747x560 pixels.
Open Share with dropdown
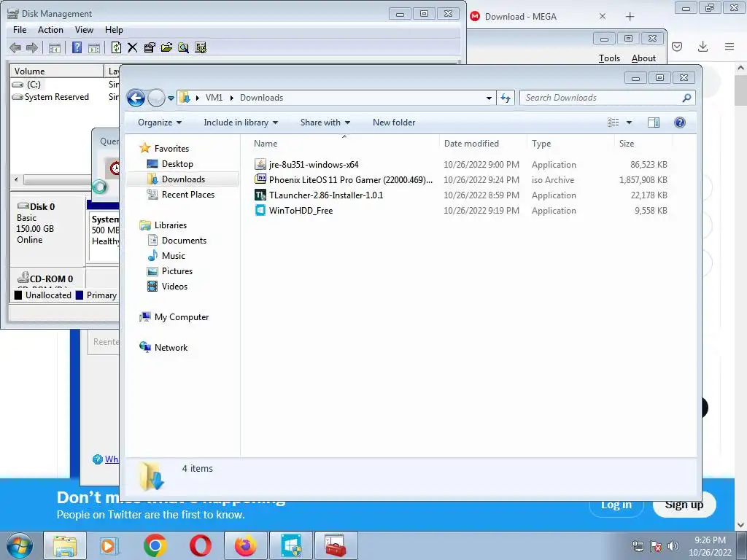click(x=325, y=122)
